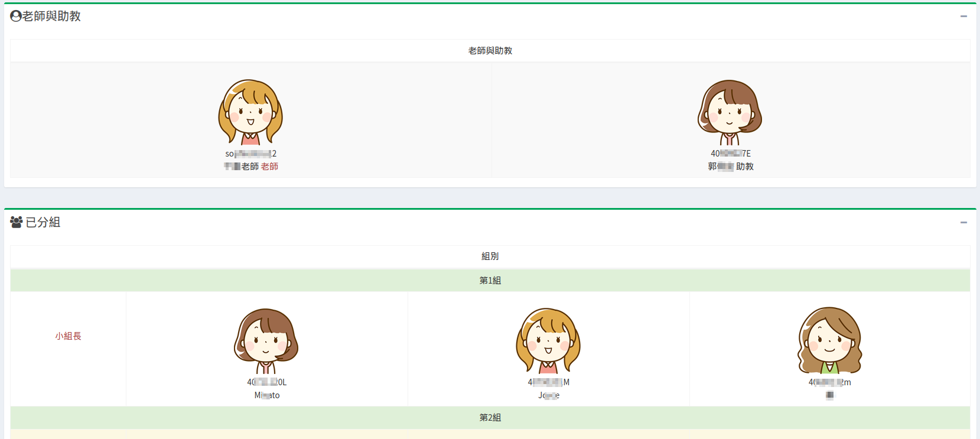Viewport: 980px width, 439px height.
Task: Click the assistant ID ending in 7E
Action: 731,154
